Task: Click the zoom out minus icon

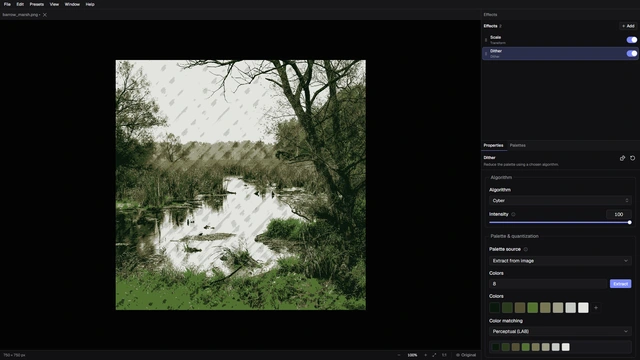Action: [x=399, y=355]
